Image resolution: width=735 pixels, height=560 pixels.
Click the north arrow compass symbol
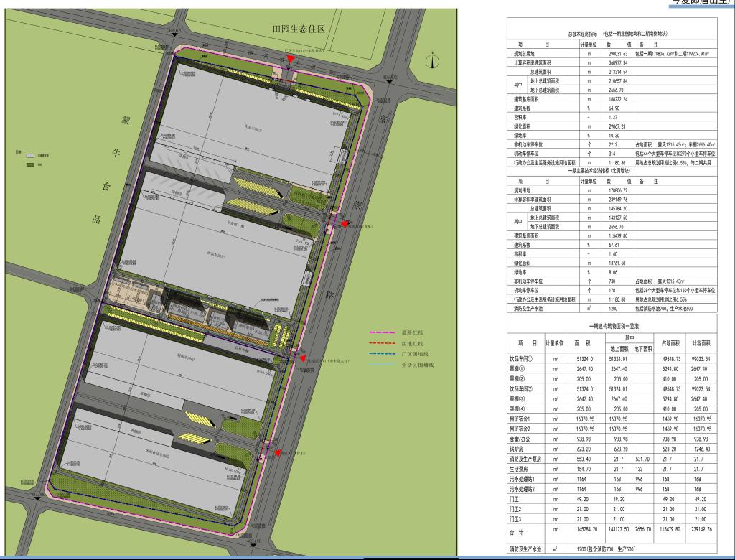pyautogui.click(x=433, y=62)
